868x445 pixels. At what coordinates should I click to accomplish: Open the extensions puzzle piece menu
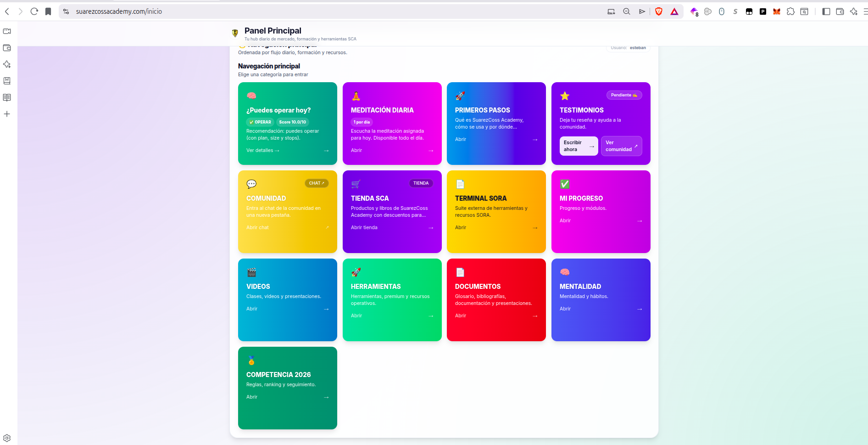pyautogui.click(x=790, y=11)
